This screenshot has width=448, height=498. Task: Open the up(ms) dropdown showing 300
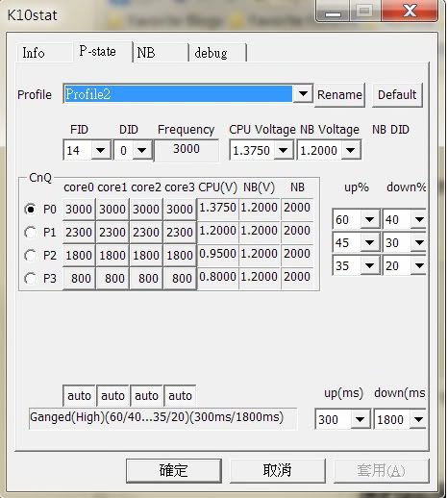(x=342, y=419)
